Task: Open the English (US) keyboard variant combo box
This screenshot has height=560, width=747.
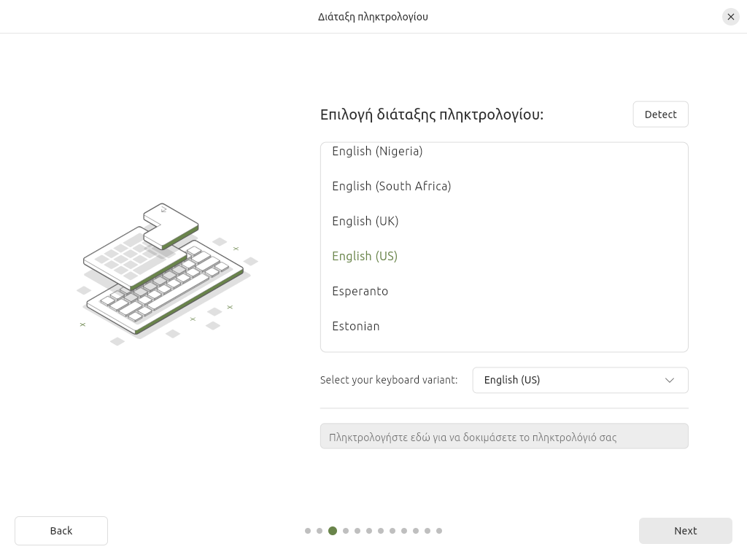Action: 580,380
